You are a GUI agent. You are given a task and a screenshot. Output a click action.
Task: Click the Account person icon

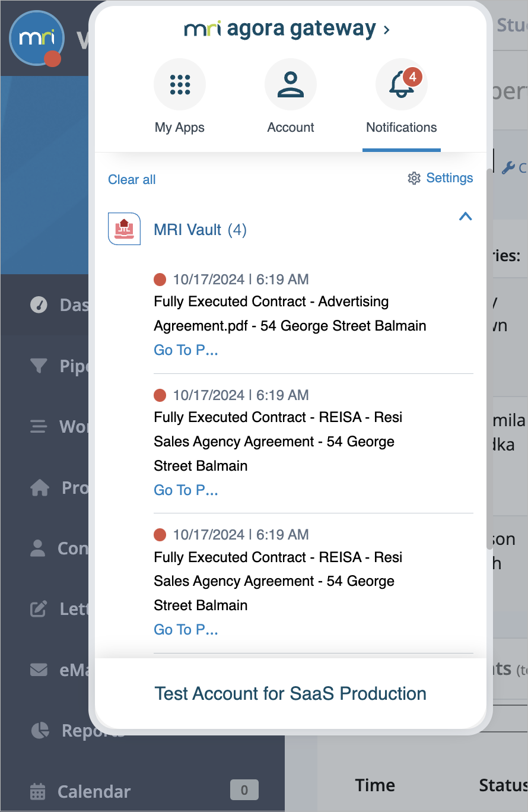[291, 85]
